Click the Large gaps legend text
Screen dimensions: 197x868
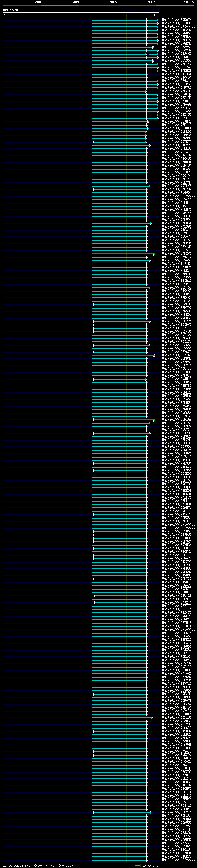[38, 866]
